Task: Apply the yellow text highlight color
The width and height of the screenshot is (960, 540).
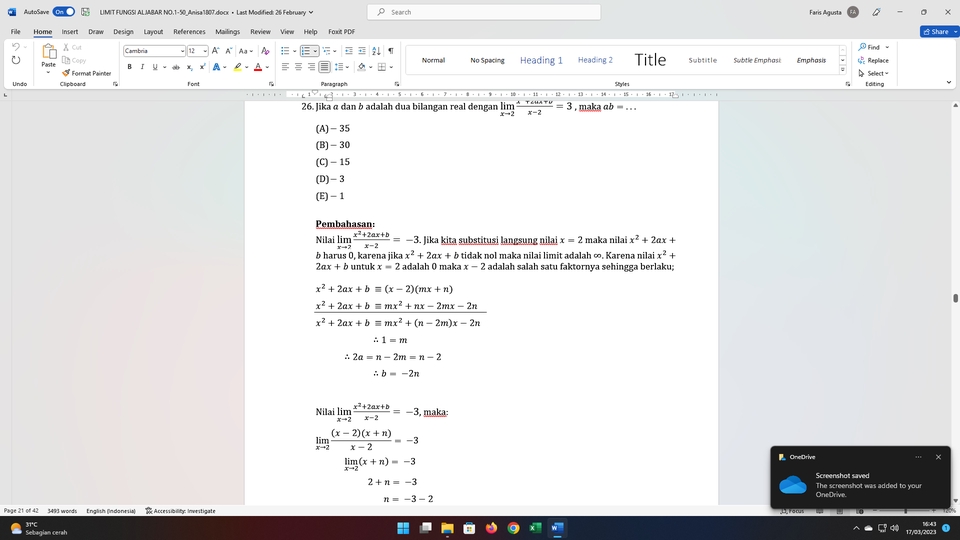Action: 238,67
